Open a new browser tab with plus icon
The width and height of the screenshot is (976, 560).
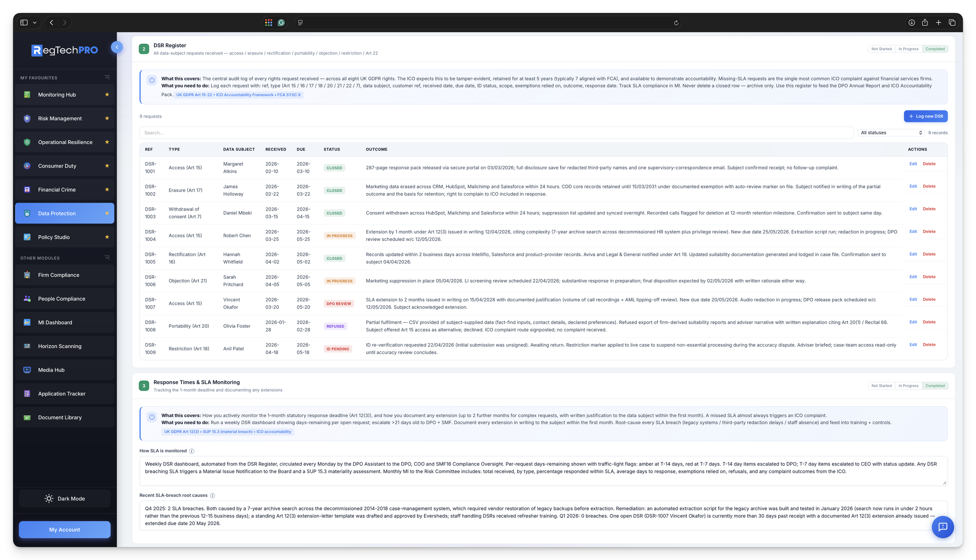coord(939,23)
